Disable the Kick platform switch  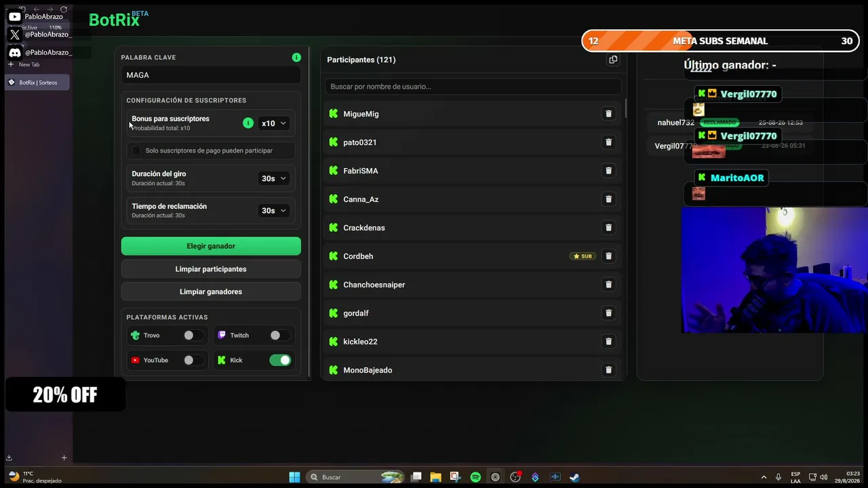(x=280, y=361)
